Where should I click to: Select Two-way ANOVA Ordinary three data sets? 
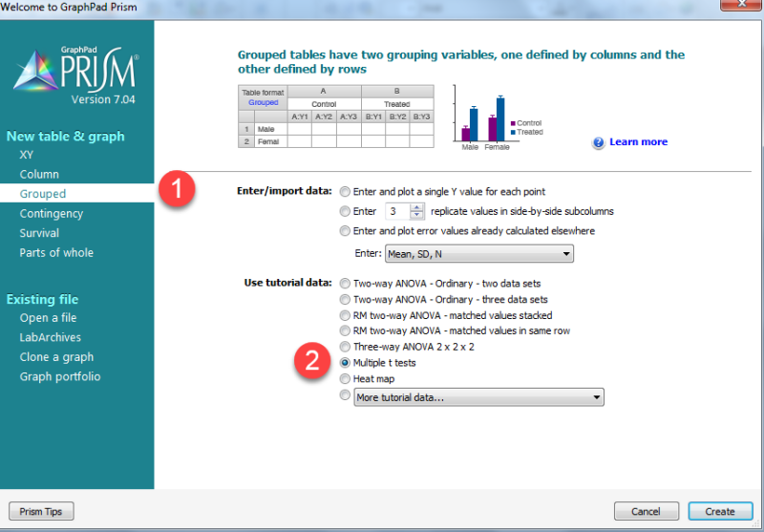click(345, 299)
